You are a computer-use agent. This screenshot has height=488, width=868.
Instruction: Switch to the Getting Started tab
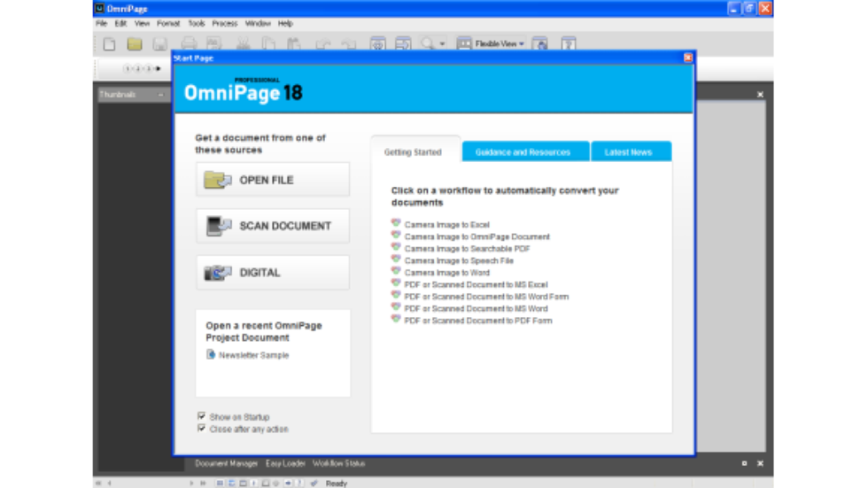[414, 152]
